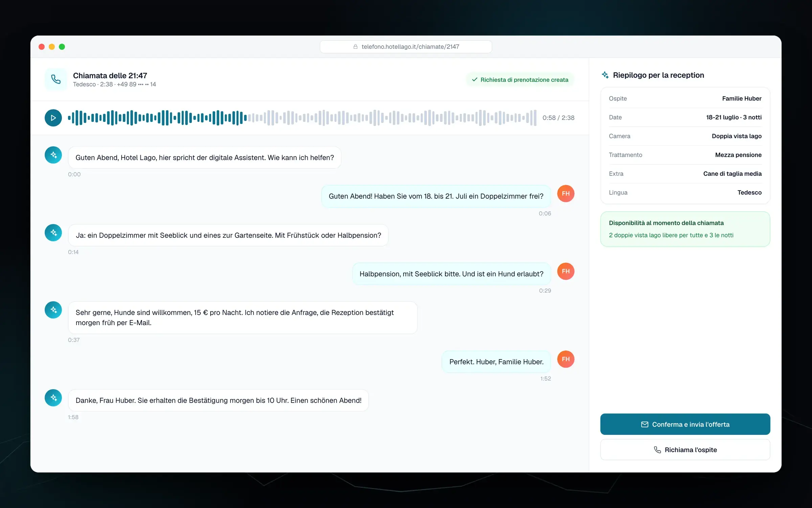Click the assistant avatar beside the Doppelzimmer mit Seeblick message
812x508 pixels.
pyautogui.click(x=53, y=233)
